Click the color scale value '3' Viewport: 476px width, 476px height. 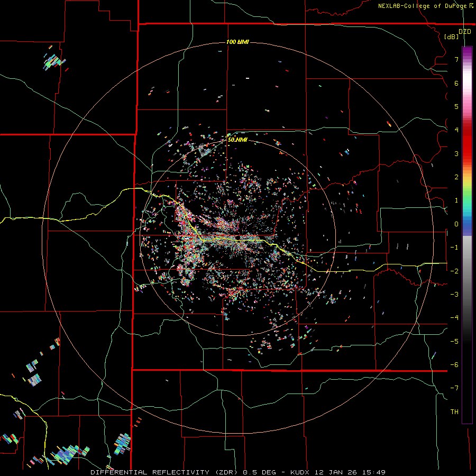point(456,153)
